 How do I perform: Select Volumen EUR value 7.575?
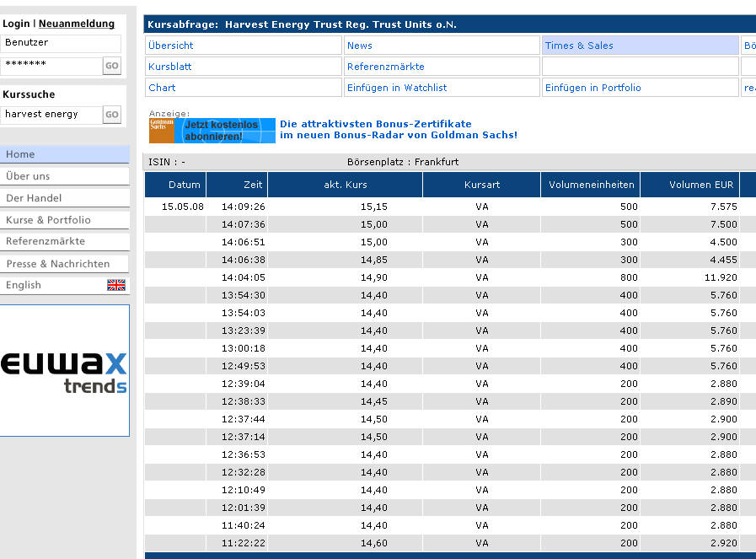click(x=724, y=207)
